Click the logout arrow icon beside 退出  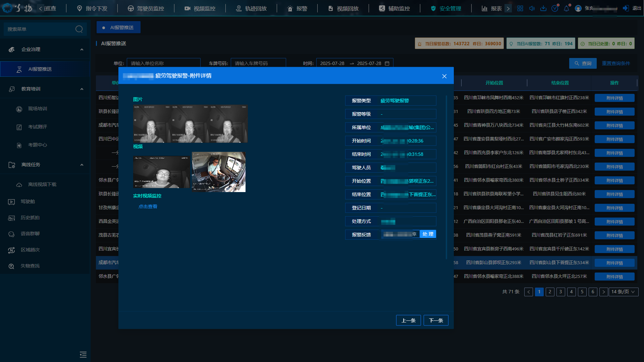pyautogui.click(x=626, y=8)
